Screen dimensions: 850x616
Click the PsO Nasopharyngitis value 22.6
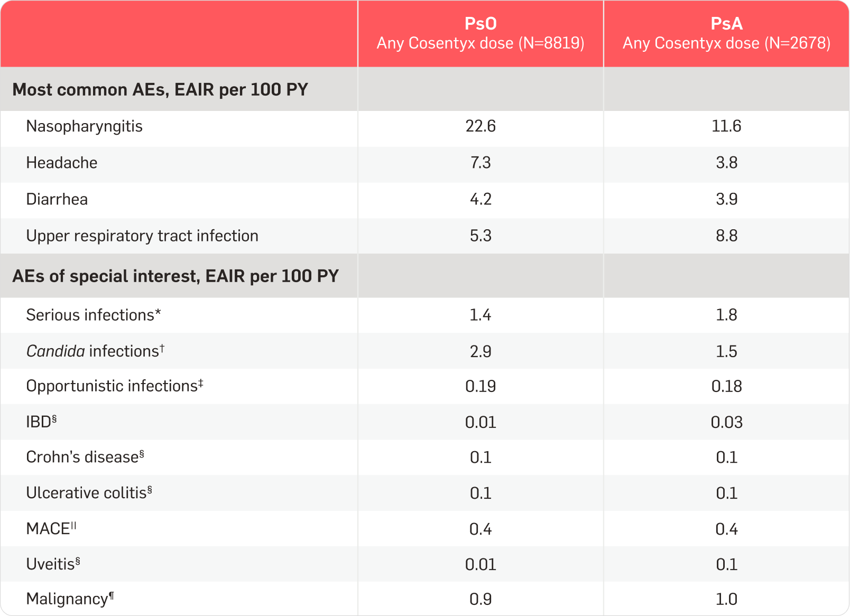(481, 126)
